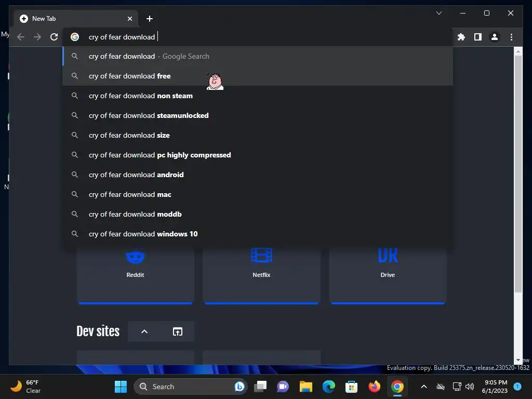Go forward using the forward arrow

pos(37,37)
